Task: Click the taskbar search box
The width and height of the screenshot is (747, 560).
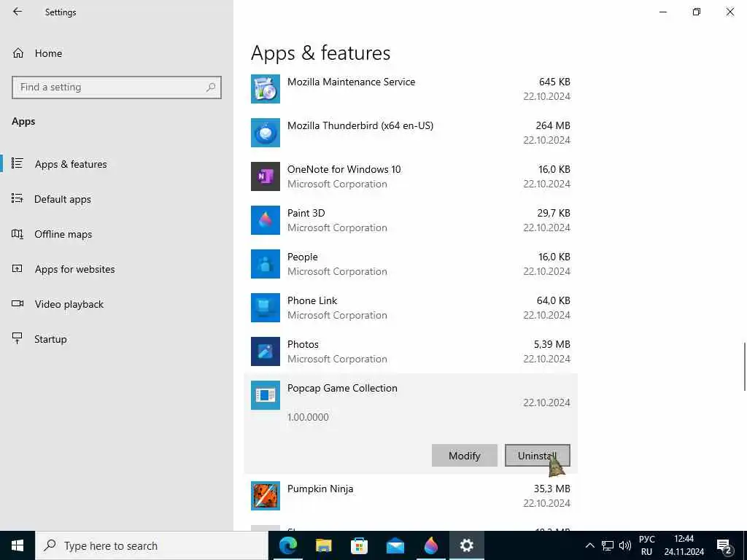Action: click(152, 545)
